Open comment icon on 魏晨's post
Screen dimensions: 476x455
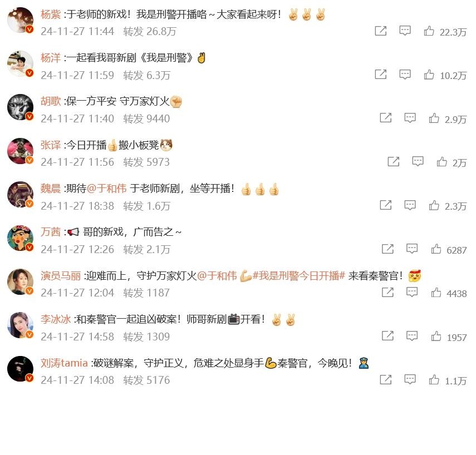coord(410,205)
